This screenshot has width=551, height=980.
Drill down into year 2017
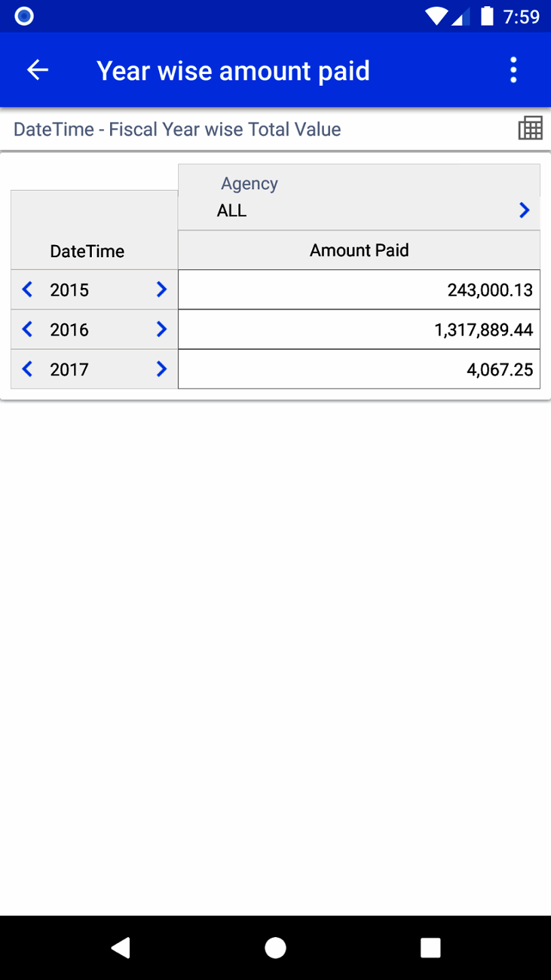pyautogui.click(x=161, y=369)
